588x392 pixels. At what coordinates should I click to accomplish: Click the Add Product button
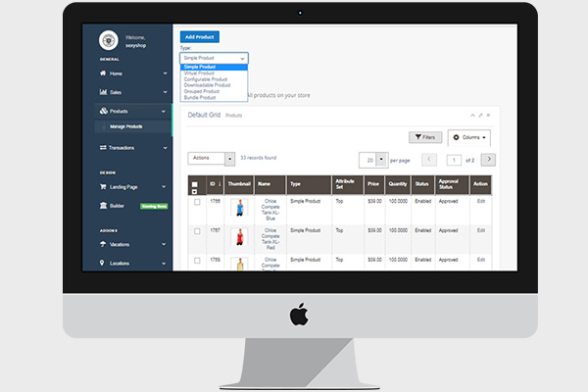click(x=200, y=36)
